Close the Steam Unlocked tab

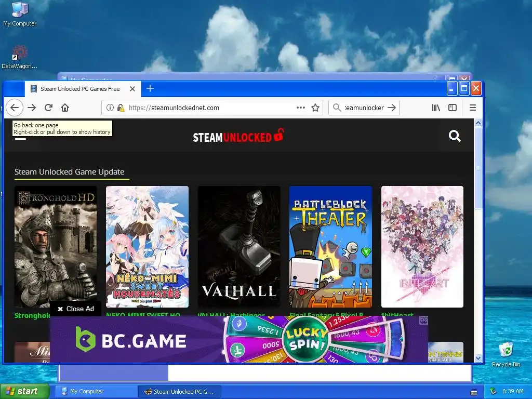point(132,89)
